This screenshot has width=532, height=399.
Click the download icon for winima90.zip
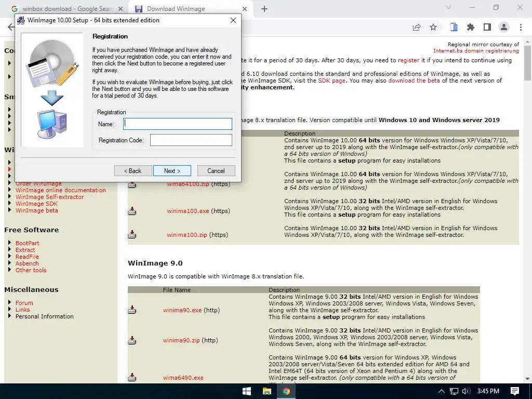(132, 340)
